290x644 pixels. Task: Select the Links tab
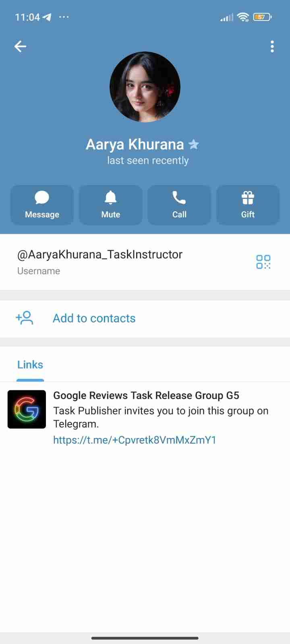click(30, 365)
